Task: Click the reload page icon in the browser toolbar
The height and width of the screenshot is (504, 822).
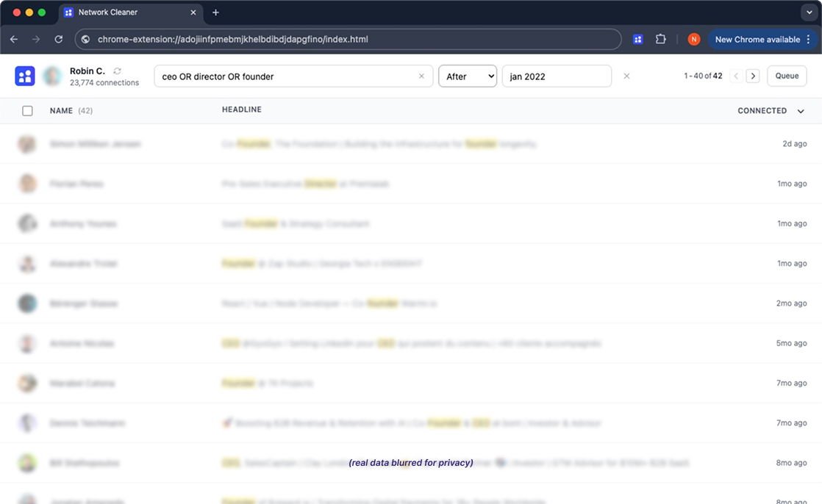Action: (x=58, y=39)
